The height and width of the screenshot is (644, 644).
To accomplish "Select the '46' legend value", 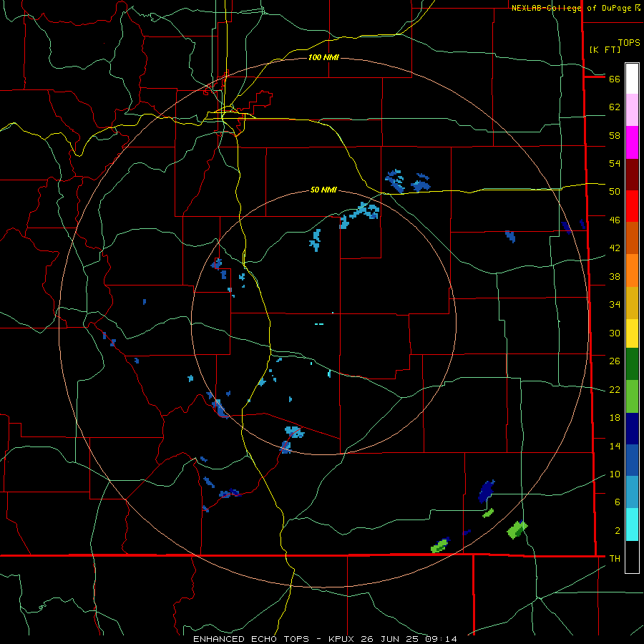I will (x=615, y=220).
